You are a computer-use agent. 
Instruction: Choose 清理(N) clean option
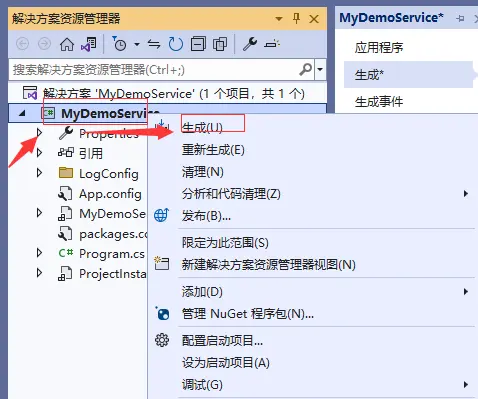[x=203, y=172]
